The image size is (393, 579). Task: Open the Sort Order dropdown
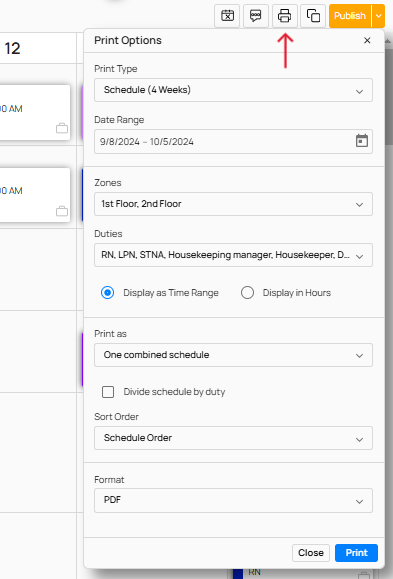[x=233, y=438]
